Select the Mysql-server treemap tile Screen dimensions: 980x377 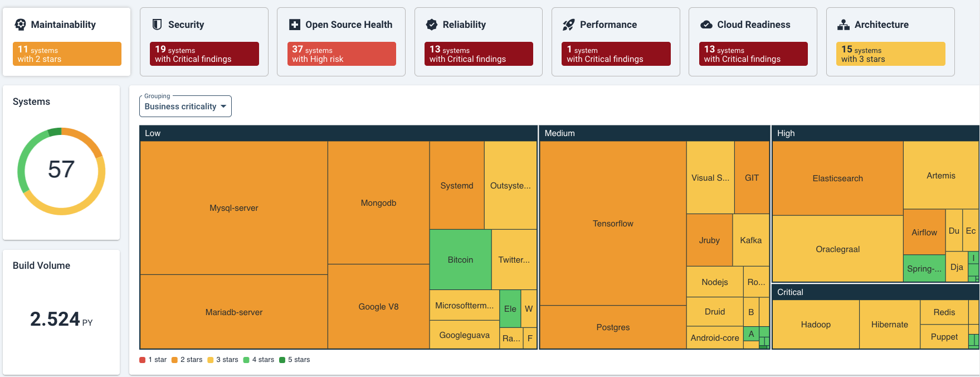pyautogui.click(x=234, y=208)
